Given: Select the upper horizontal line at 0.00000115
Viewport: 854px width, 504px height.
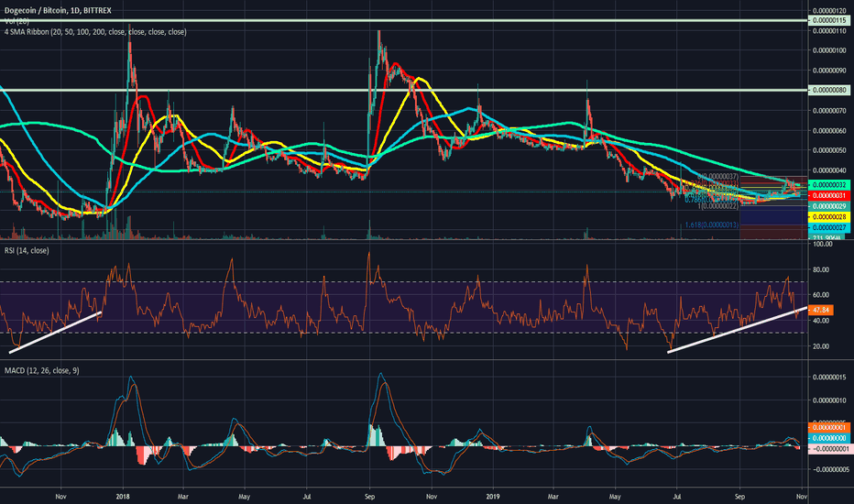Looking at the screenshot, I should [403, 21].
